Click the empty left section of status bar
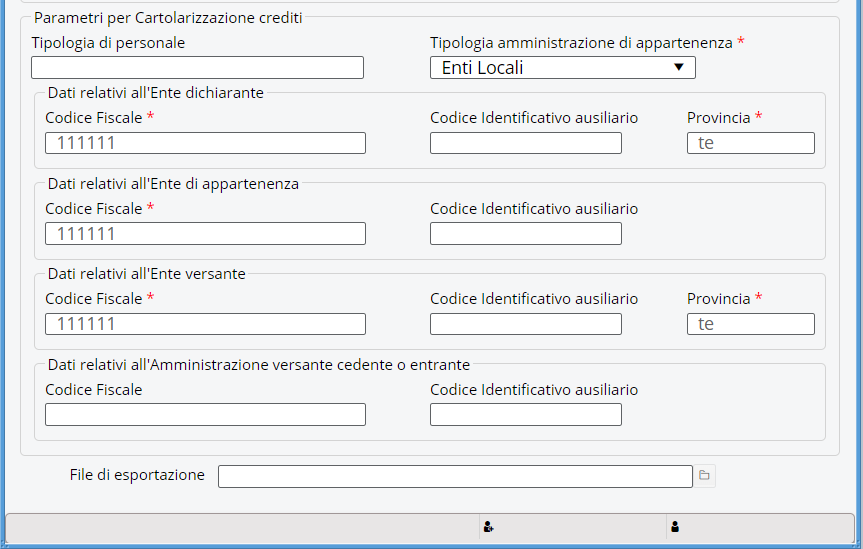The width and height of the screenshot is (863, 549). 240,527
